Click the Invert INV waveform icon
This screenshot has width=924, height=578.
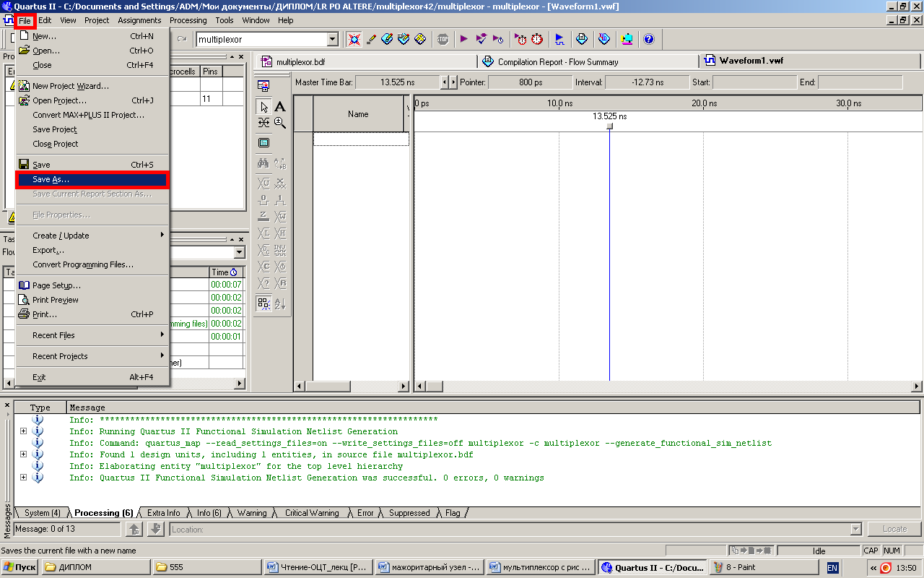tap(280, 250)
